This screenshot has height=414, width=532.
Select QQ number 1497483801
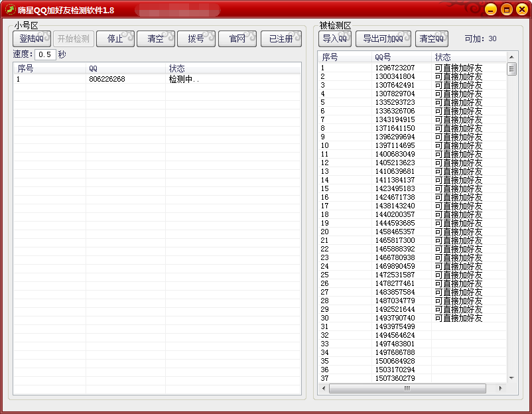pos(395,344)
